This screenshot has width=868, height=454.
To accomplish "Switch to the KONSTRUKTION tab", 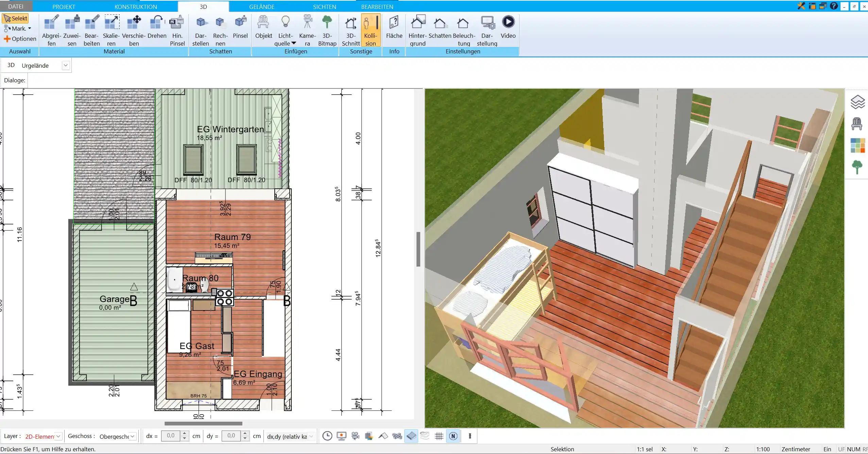I will coord(136,6).
